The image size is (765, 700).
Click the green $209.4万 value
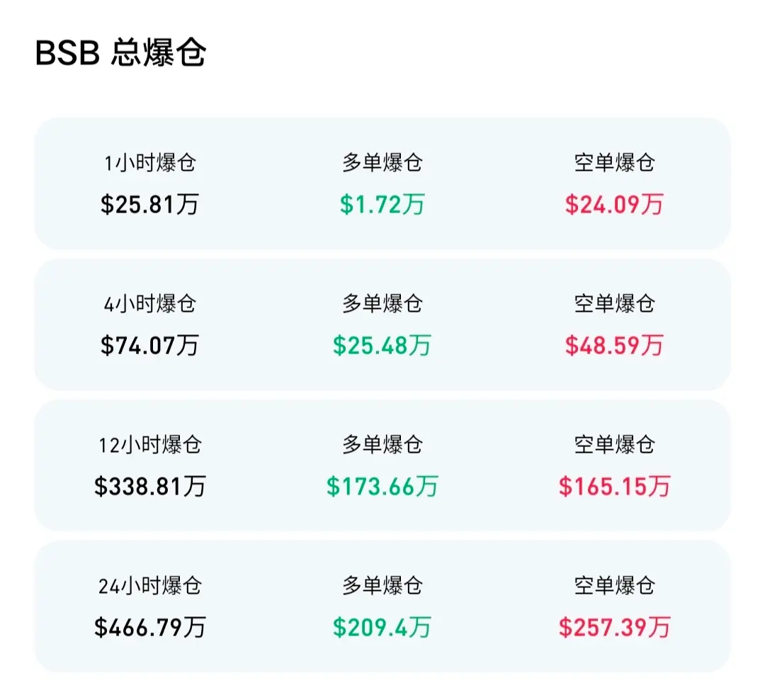(x=382, y=627)
